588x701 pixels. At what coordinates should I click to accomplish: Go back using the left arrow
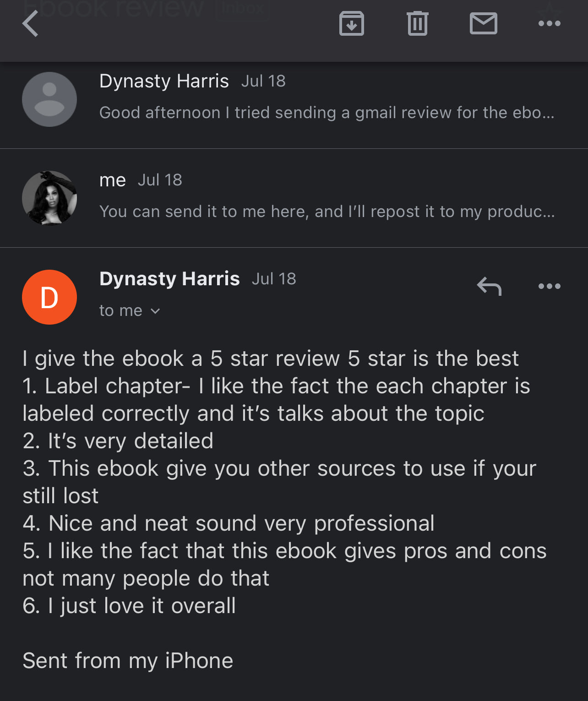(x=31, y=24)
